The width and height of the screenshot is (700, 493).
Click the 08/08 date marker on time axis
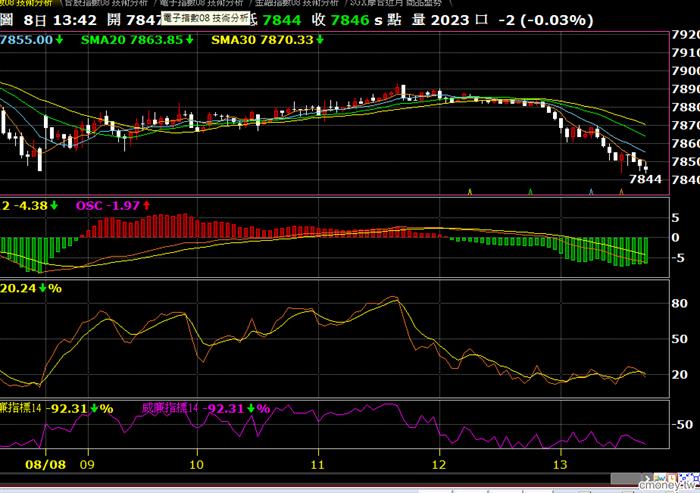pos(46,464)
